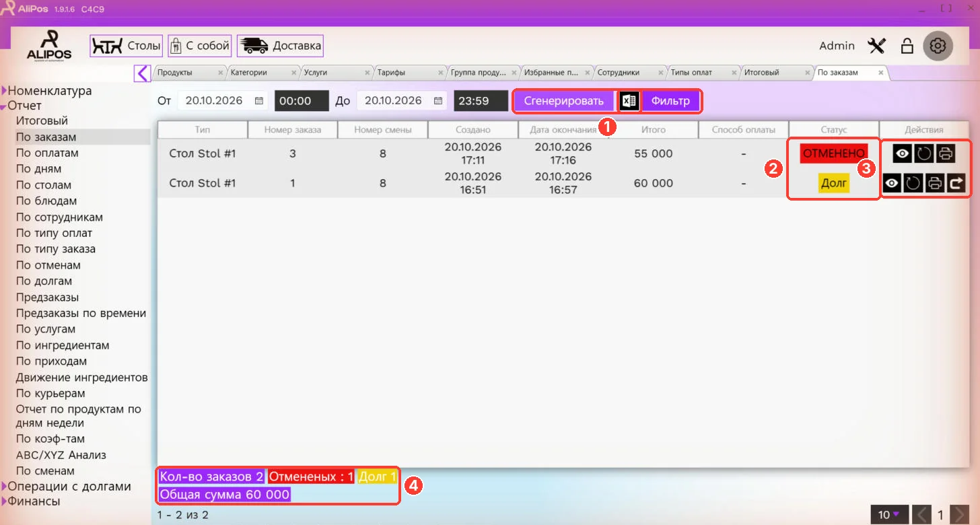
Task: View details of cancelled order 3
Action: pyautogui.click(x=903, y=153)
